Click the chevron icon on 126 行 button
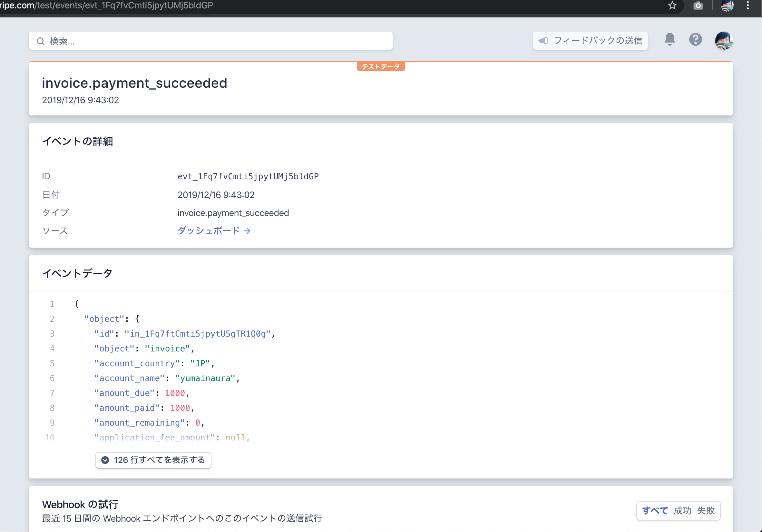Viewport: 762px width, 532px height. 105,460
